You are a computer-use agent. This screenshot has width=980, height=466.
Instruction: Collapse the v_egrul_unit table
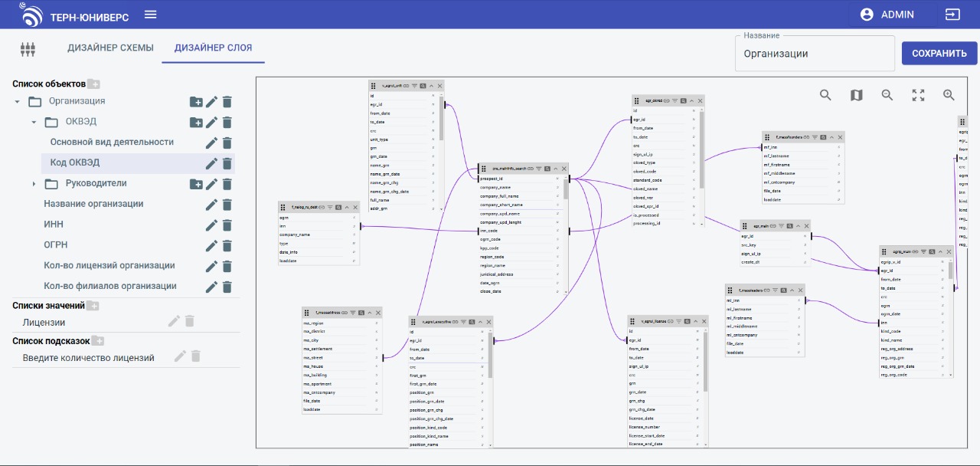coord(431,86)
